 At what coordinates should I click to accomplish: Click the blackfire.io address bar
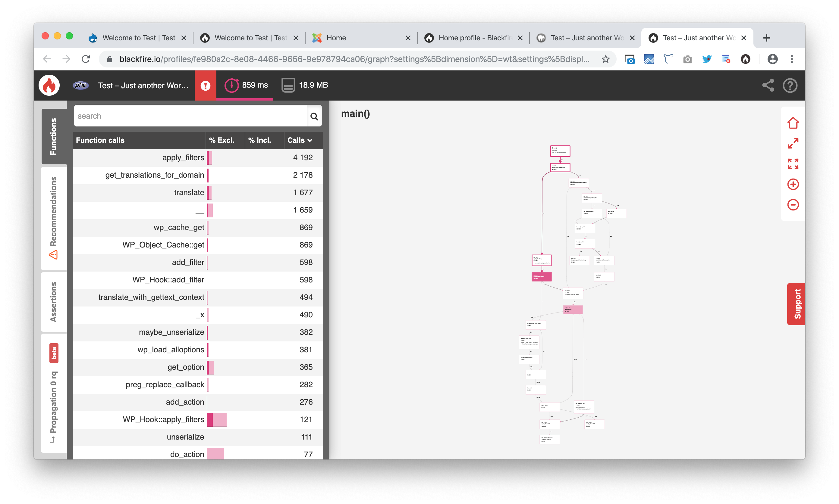(354, 59)
